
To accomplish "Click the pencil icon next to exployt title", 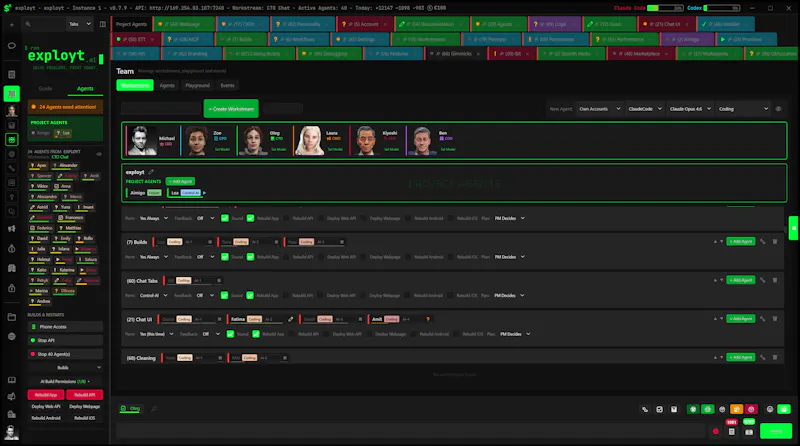I will pos(151,172).
